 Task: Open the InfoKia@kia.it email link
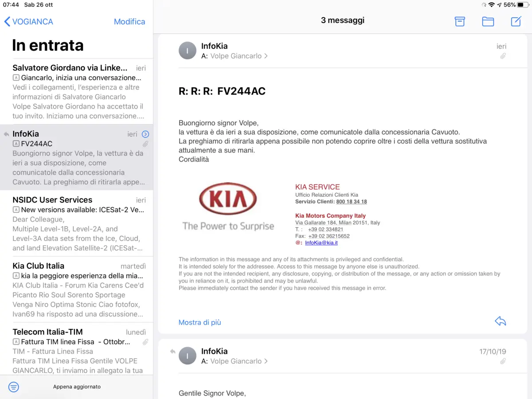click(321, 243)
